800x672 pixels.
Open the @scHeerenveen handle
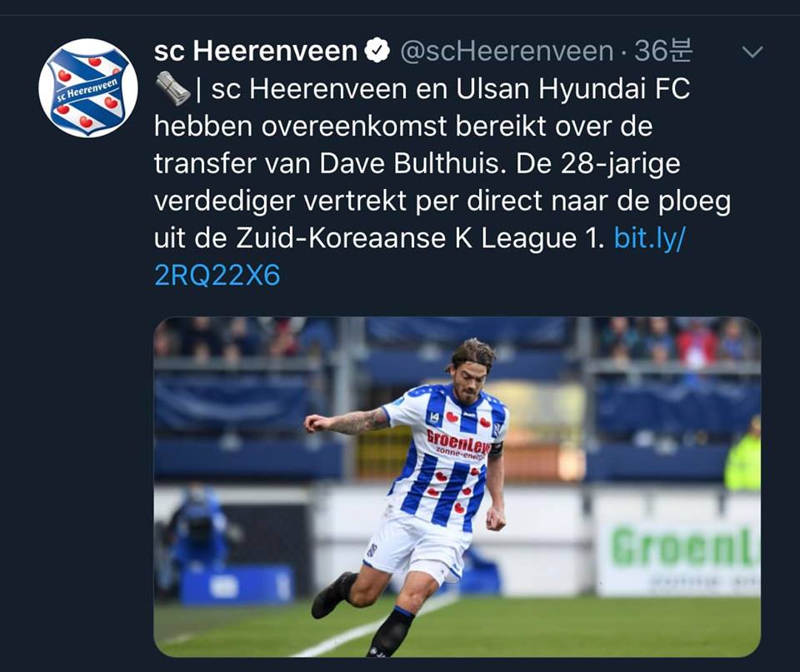[x=507, y=51]
